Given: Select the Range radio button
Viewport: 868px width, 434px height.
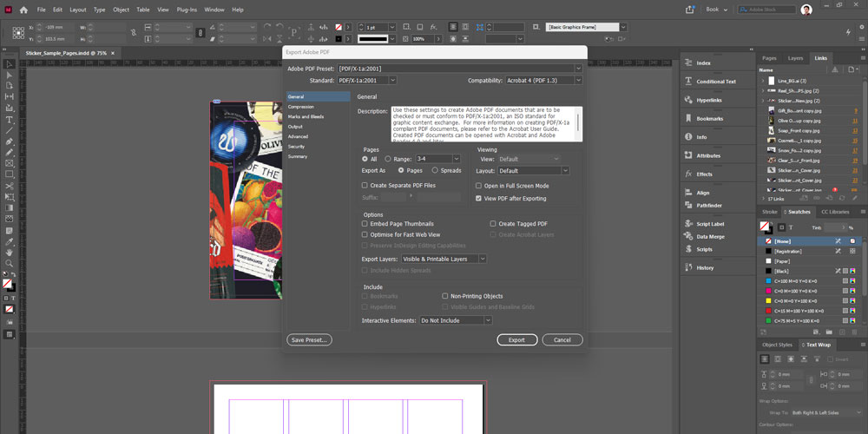Looking at the screenshot, I should click(x=388, y=159).
